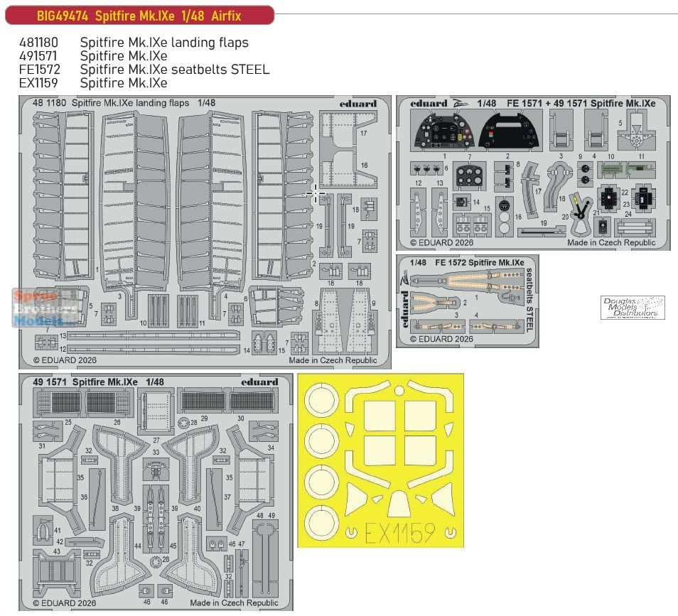678x616 pixels.
Task: Select the product code FE1572 in the list
Action: click(x=39, y=69)
